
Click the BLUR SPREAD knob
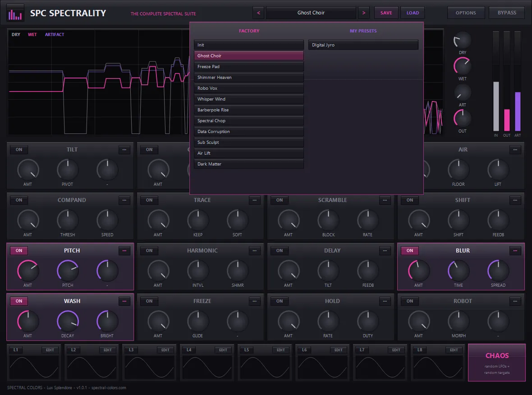(498, 271)
